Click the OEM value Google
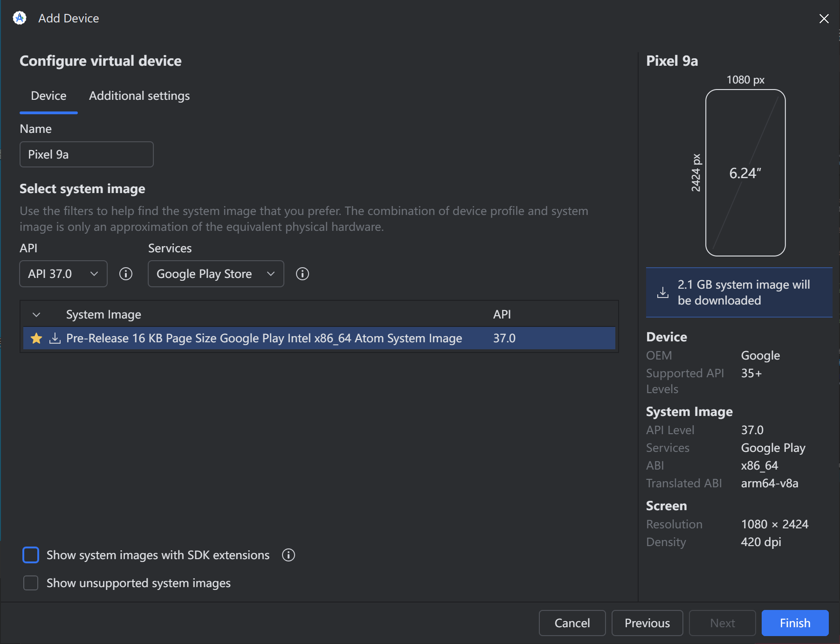This screenshot has width=840, height=644. (760, 355)
